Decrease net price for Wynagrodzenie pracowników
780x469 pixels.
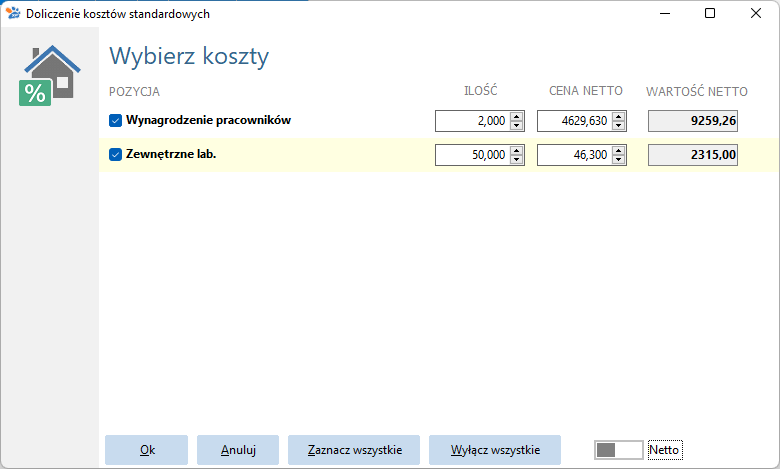[619, 125]
